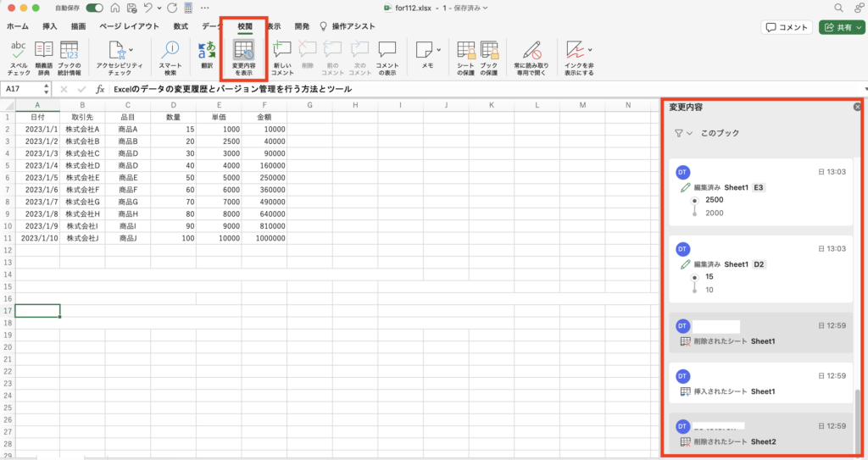Select column D header
Image resolution: width=868 pixels, height=460 pixels.
coord(173,104)
